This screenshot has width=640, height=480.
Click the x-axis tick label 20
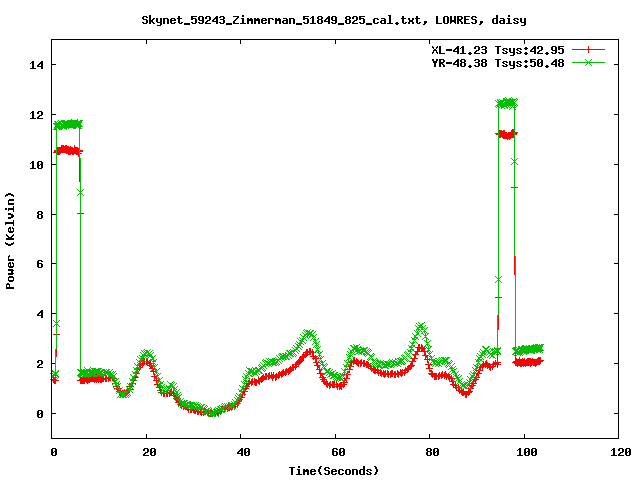click(149, 452)
